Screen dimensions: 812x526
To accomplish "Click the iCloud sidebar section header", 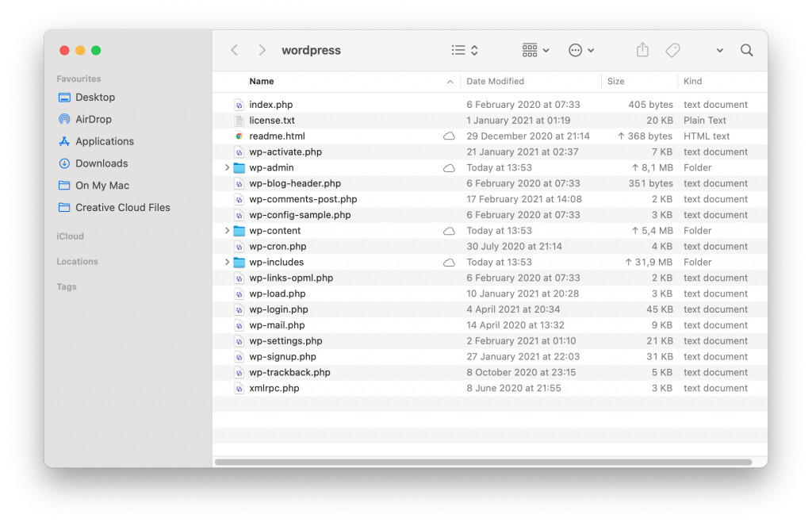I will 70,236.
